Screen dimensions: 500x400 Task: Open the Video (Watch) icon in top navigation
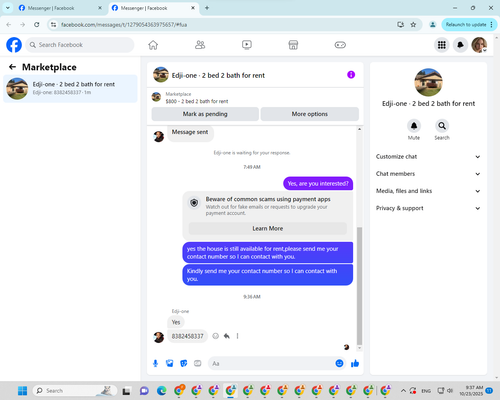pyautogui.click(x=247, y=45)
